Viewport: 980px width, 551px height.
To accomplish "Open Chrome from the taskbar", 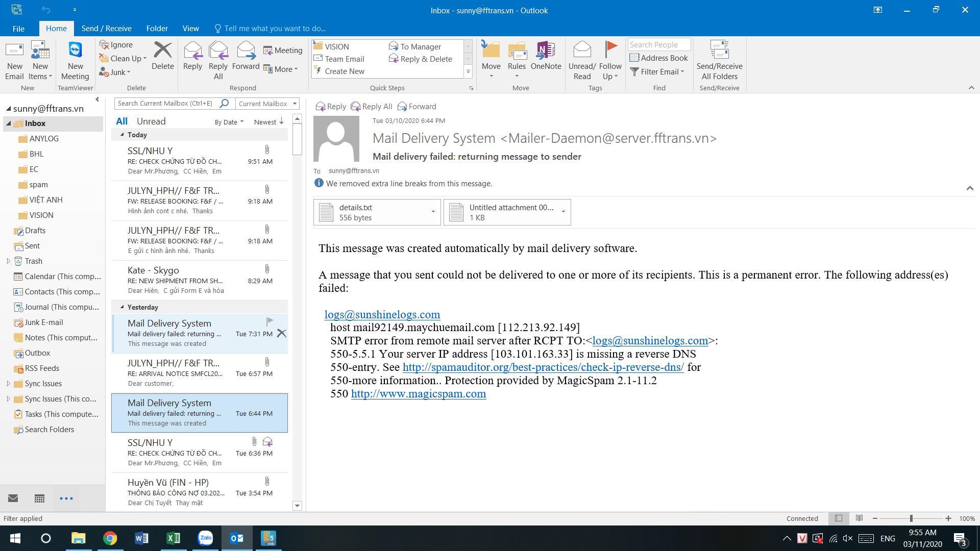I will click(110, 538).
